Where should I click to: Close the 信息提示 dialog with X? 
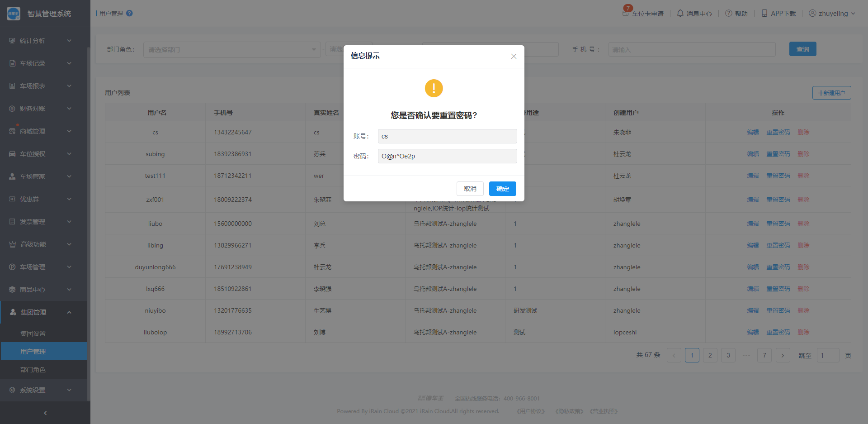click(514, 56)
